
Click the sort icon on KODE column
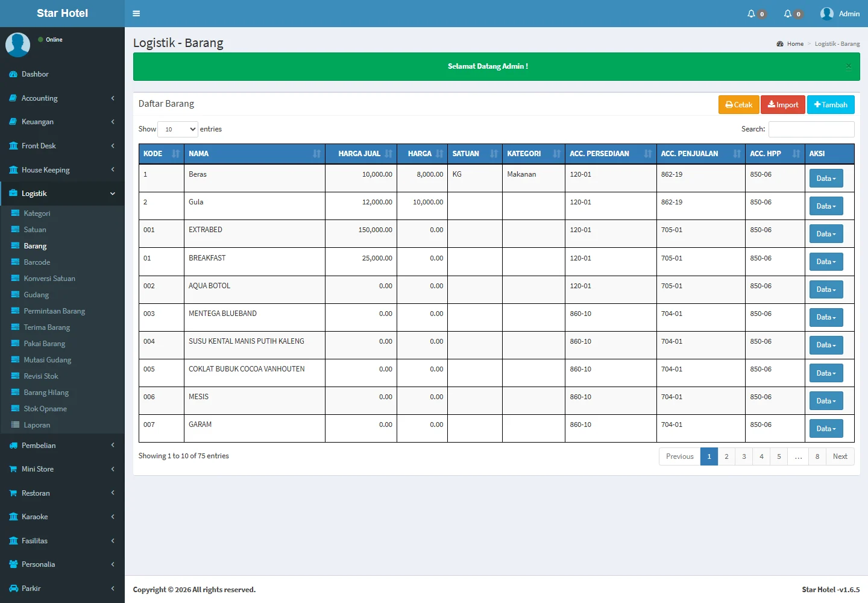coord(175,154)
